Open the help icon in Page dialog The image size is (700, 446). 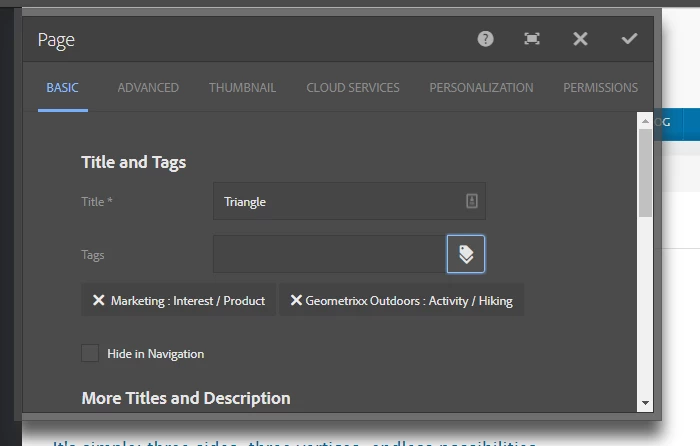(x=485, y=39)
